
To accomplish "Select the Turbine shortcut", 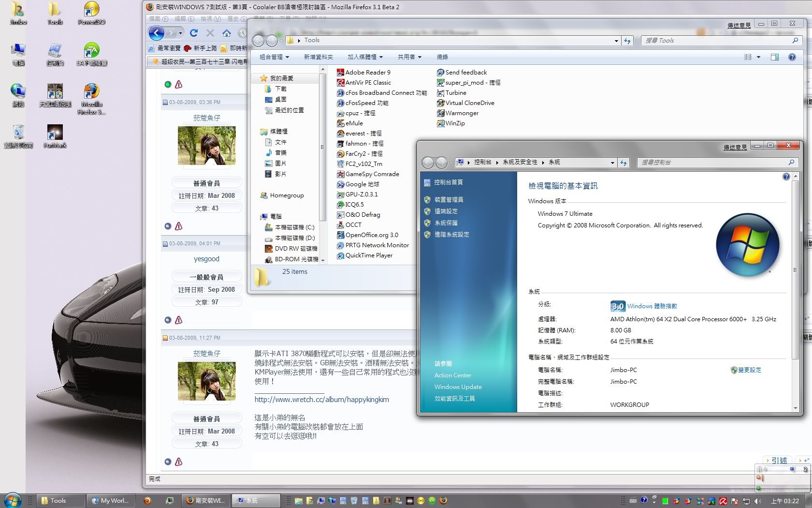I will (451, 92).
